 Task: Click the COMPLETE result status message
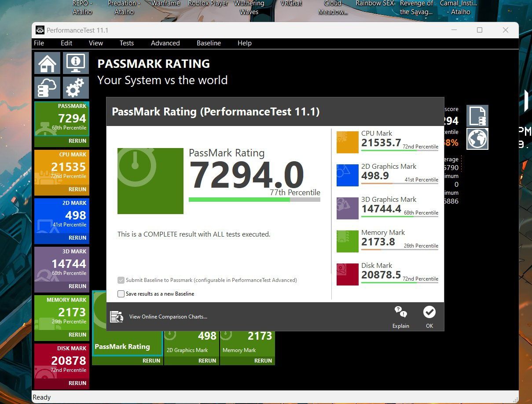pos(194,234)
